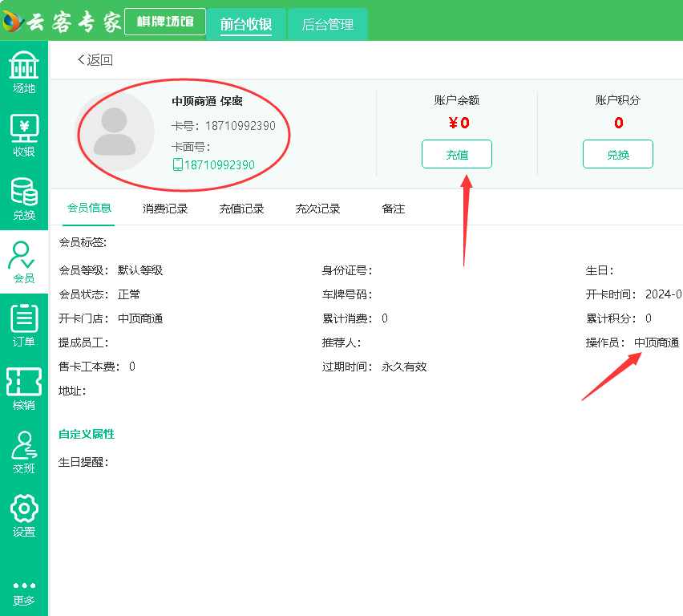
Task: Open the 场地 venue sidebar icon
Action: click(24, 71)
